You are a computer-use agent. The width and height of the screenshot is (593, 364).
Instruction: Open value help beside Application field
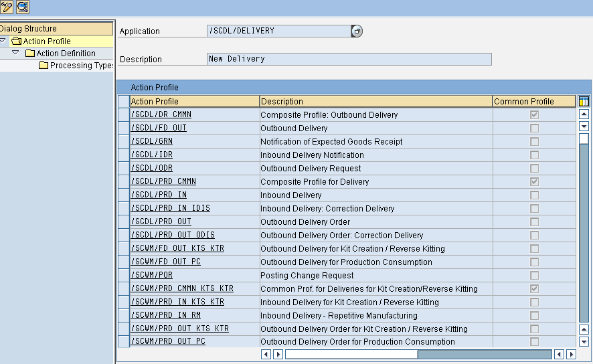coord(357,31)
